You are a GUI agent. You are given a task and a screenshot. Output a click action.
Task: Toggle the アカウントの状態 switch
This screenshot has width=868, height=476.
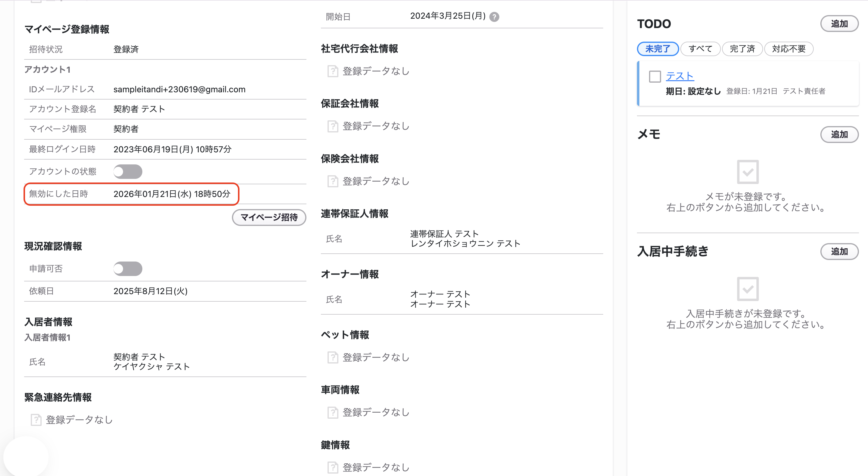[128, 172]
